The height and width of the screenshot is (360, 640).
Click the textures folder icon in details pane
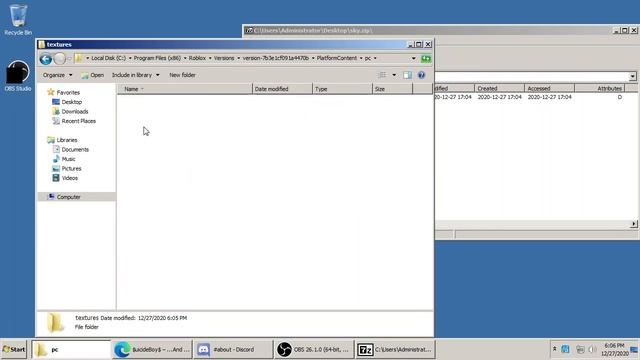tap(55, 322)
